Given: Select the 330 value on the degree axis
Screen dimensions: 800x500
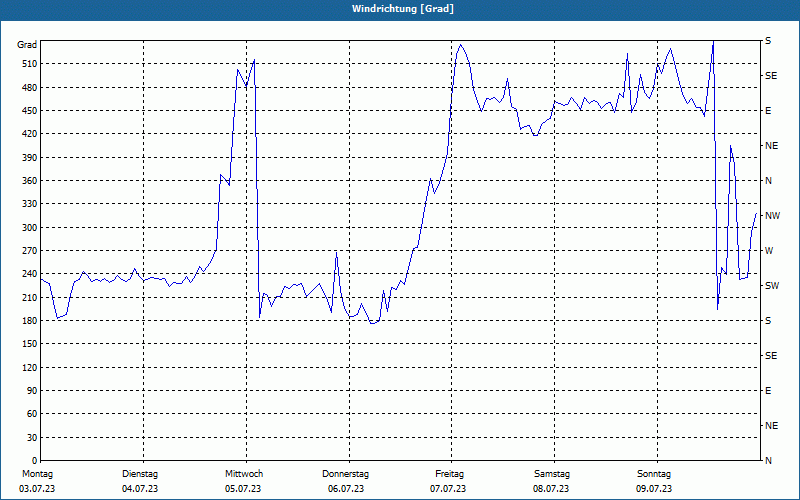Looking at the screenshot, I should tap(30, 204).
